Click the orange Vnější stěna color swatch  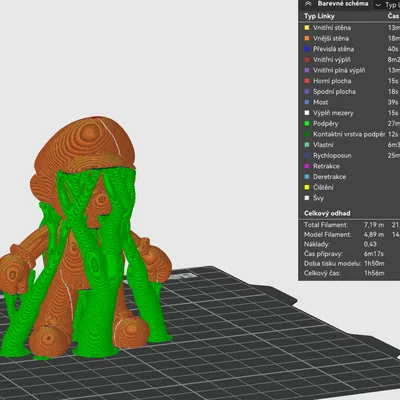coord(307,38)
